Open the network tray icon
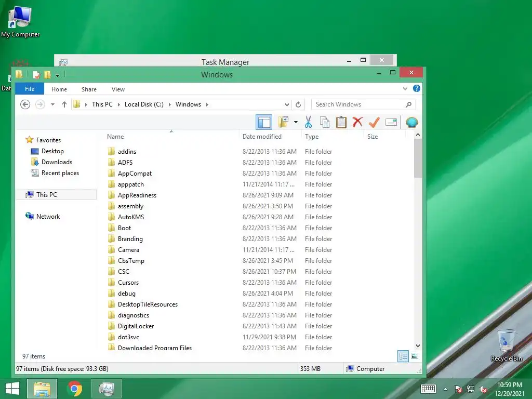 coord(471,389)
